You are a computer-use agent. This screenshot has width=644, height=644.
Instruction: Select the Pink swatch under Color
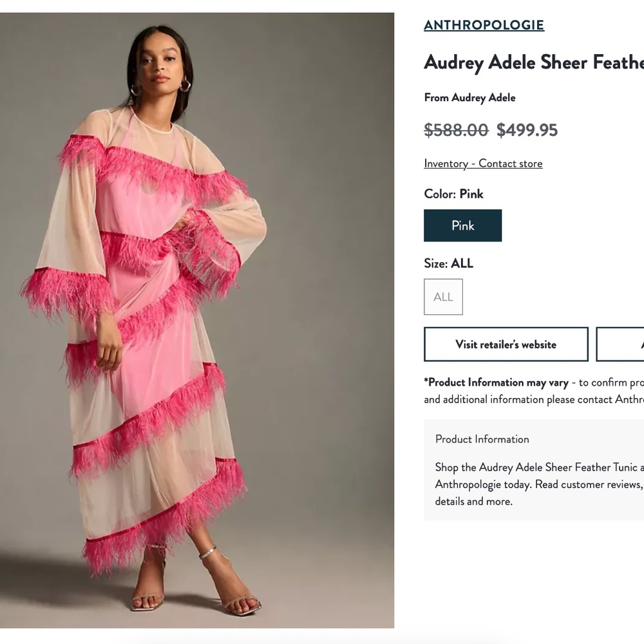pos(462,225)
